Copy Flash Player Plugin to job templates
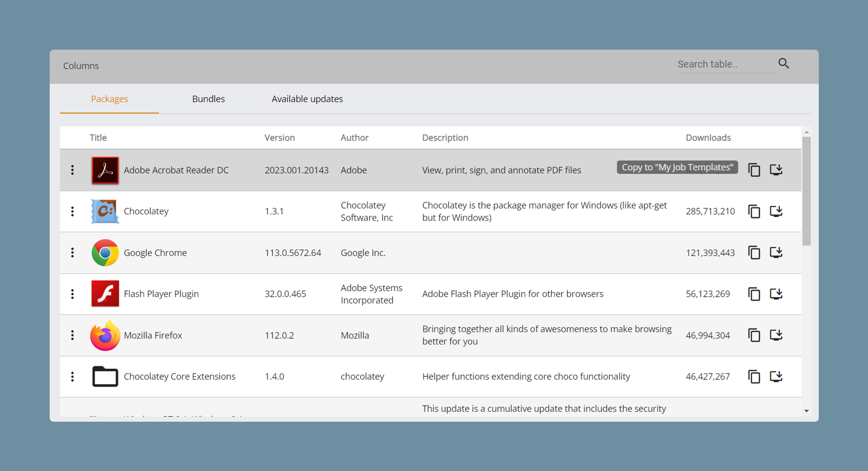The width and height of the screenshot is (868, 471). 754,294
